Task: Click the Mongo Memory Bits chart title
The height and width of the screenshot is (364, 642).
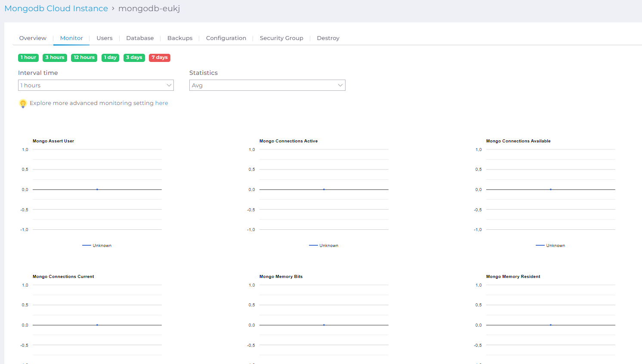Action: [x=281, y=277]
